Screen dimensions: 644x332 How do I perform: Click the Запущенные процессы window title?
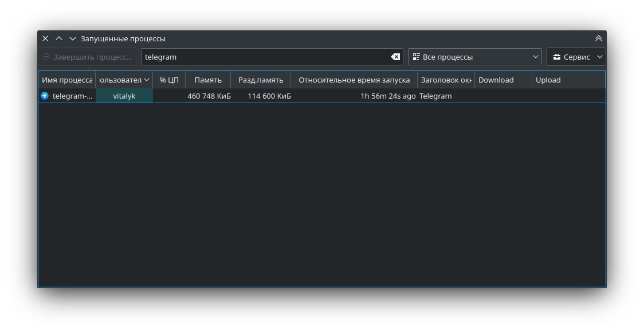123,38
